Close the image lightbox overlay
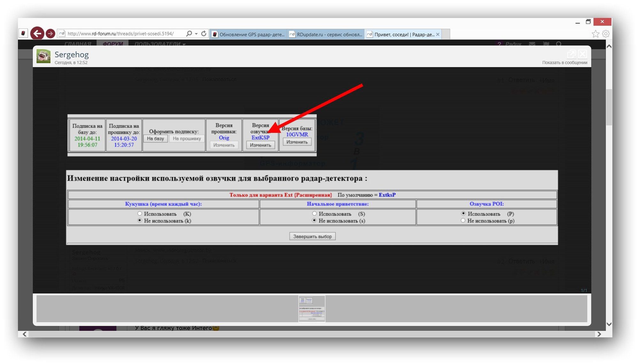The image size is (639, 364). click(x=582, y=54)
